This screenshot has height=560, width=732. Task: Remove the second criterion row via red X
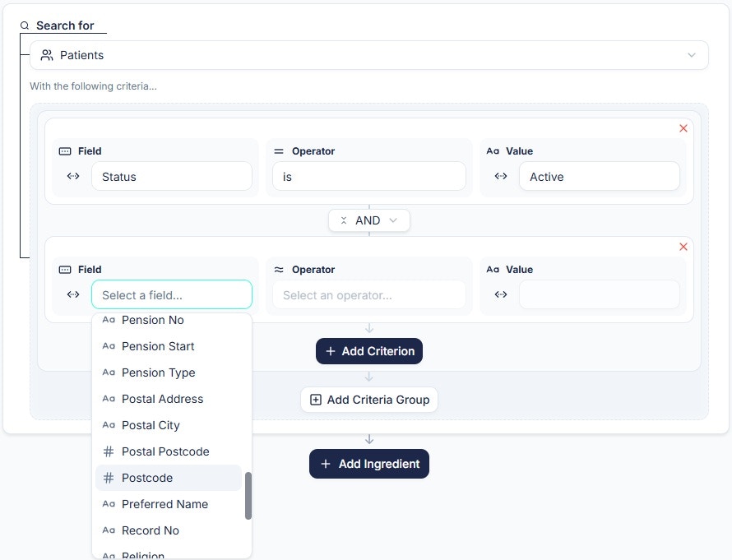683,247
